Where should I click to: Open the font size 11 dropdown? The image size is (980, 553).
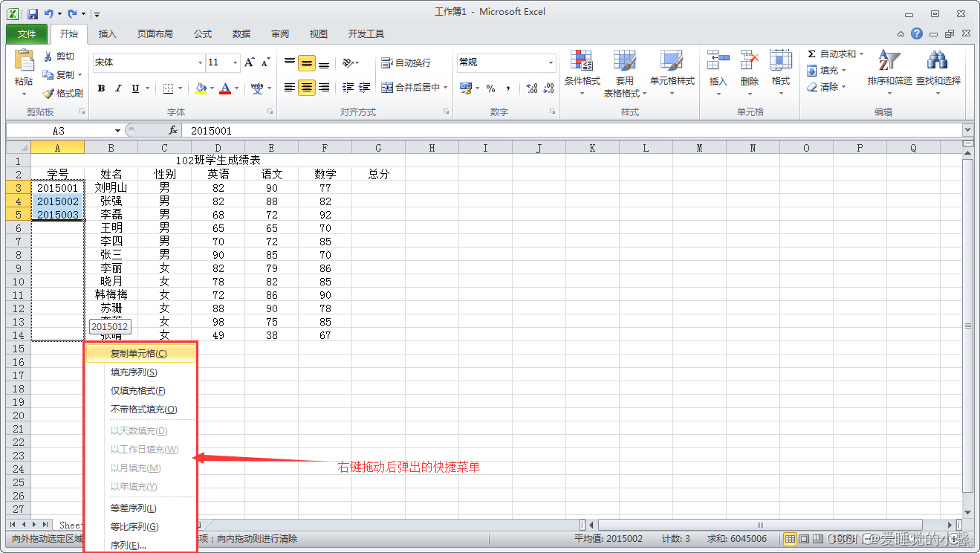[x=236, y=62]
